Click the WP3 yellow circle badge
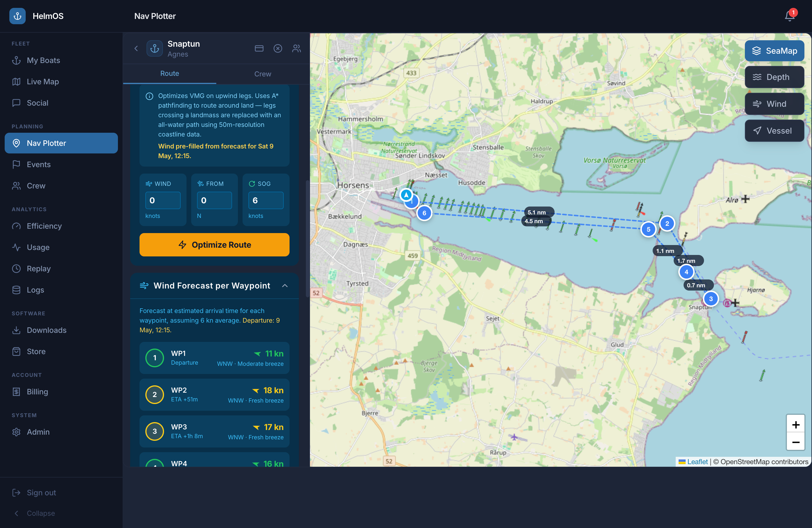Screen dimensions: 812x528 click(x=155, y=431)
